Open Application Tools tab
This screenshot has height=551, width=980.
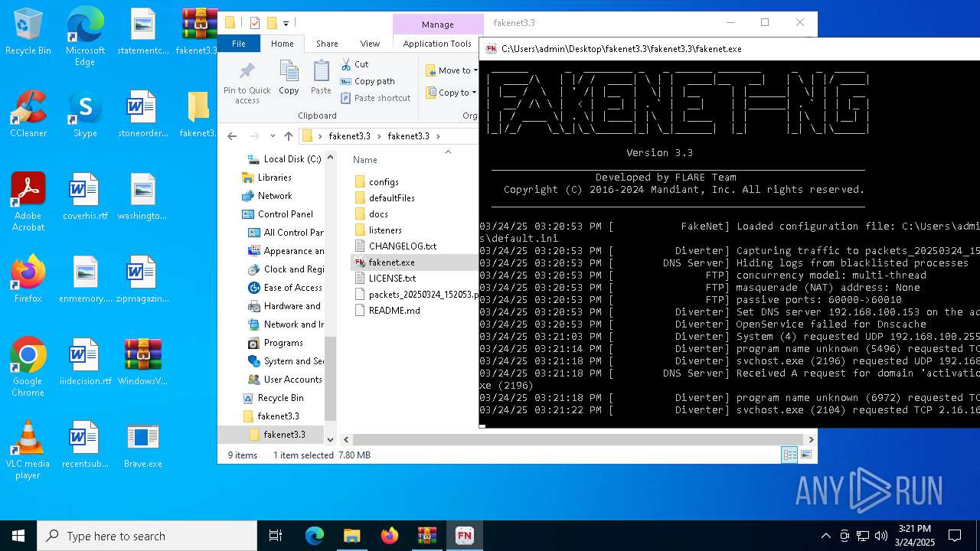point(437,44)
